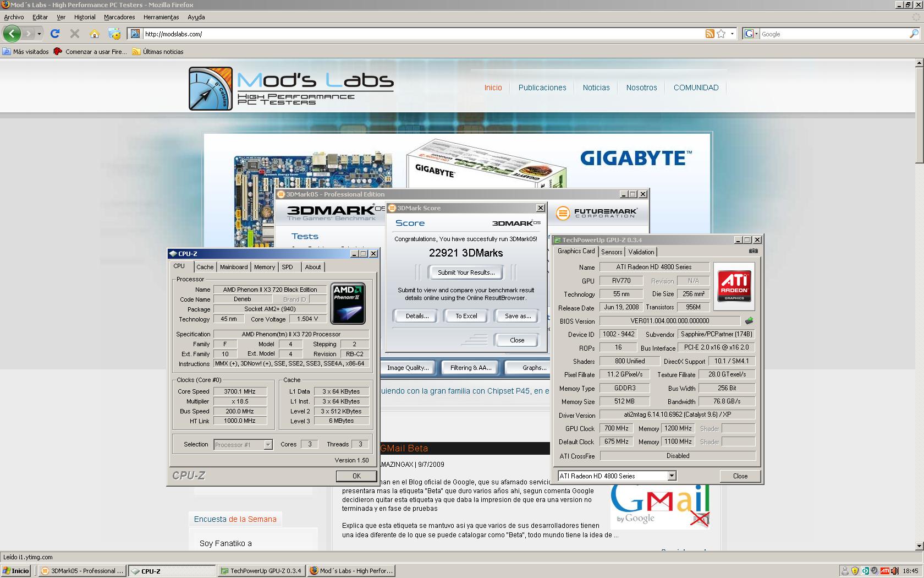The width and height of the screenshot is (924, 578).
Task: Switch to CPU-Z Memory tab
Action: point(265,267)
